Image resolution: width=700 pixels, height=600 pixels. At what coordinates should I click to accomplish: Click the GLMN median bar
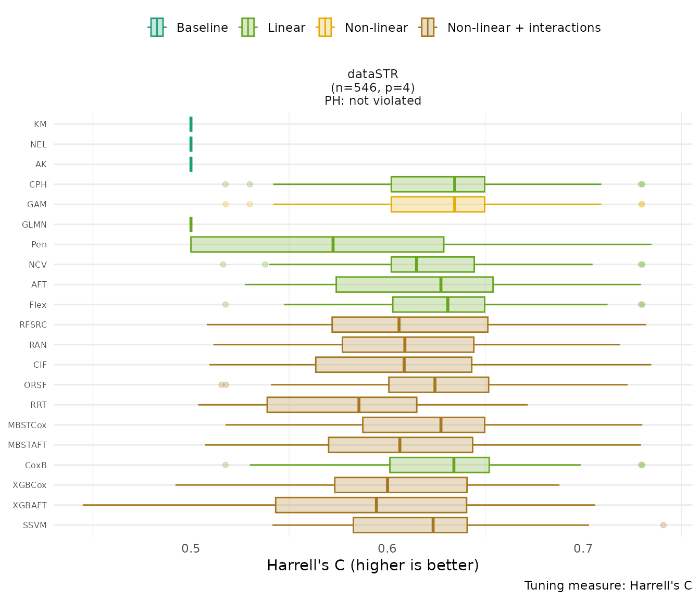click(x=191, y=224)
